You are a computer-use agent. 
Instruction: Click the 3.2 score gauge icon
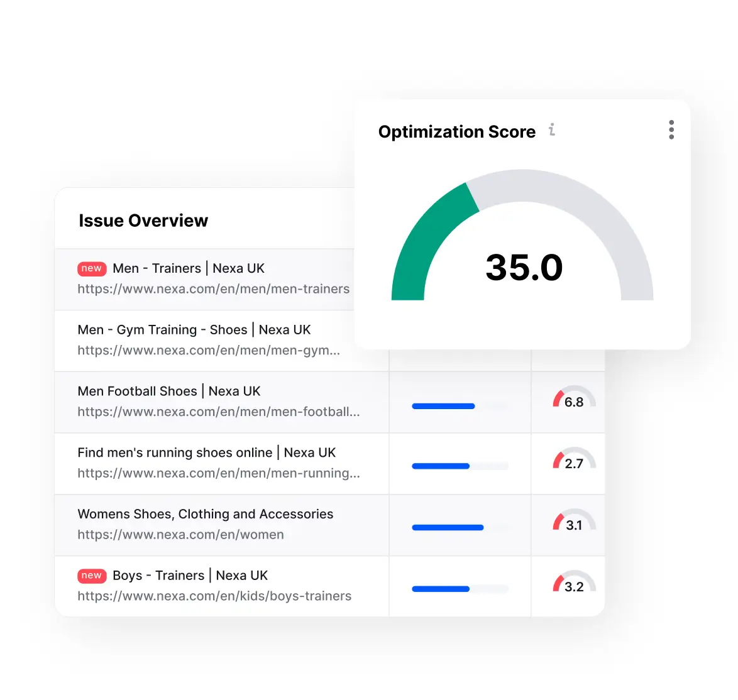[x=574, y=583]
